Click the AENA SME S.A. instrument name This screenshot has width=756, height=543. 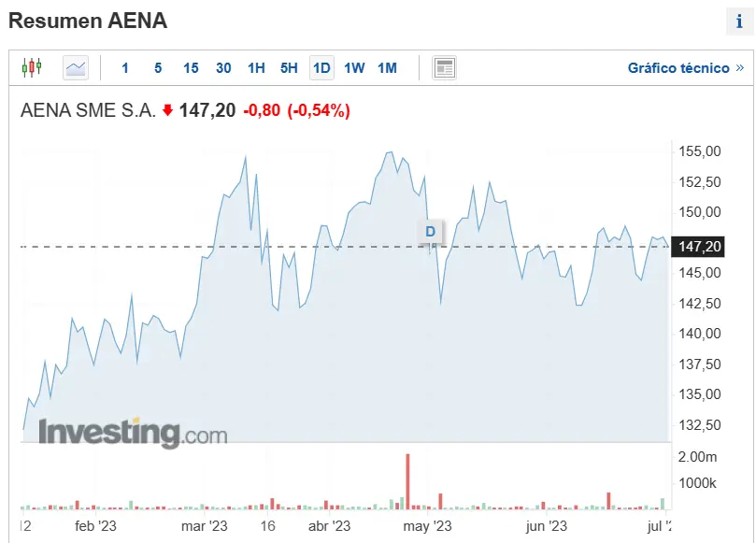(88, 110)
